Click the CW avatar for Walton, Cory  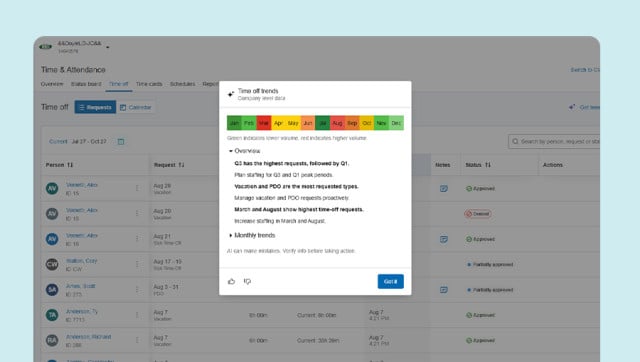52,264
